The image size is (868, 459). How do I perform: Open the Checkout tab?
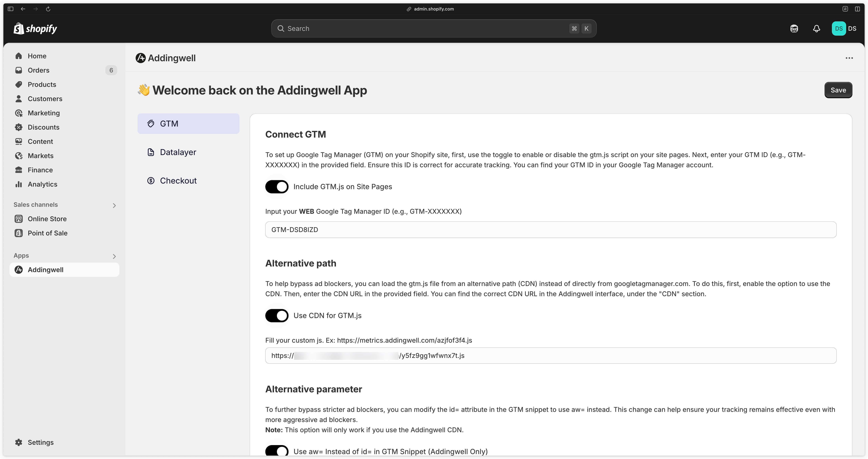[x=188, y=181]
